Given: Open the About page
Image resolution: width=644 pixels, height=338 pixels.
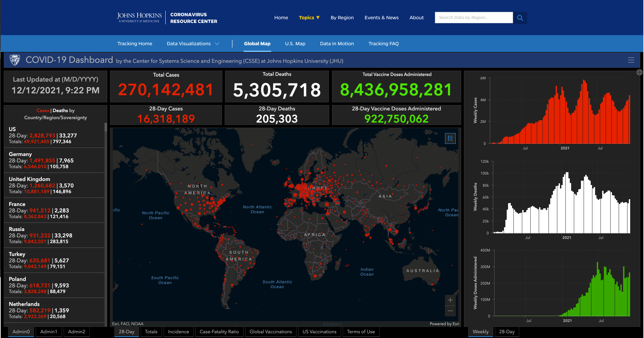Looking at the screenshot, I should point(417,18).
